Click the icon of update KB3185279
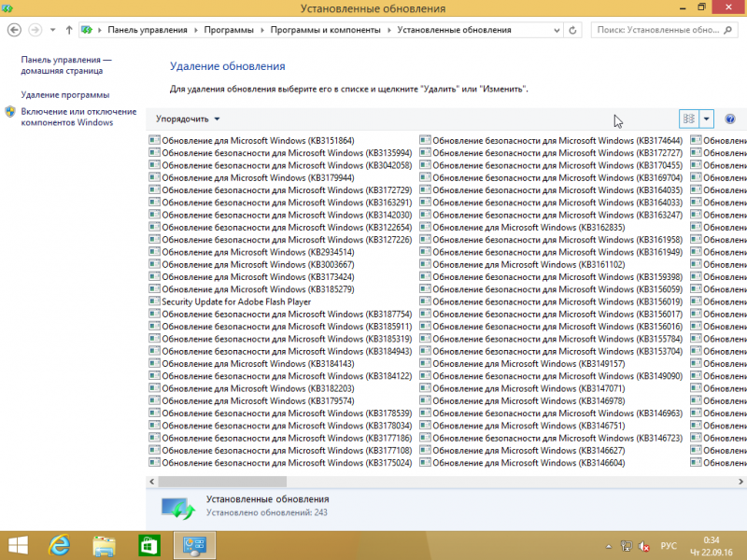Viewport: 747px width, 560px height. tap(154, 288)
